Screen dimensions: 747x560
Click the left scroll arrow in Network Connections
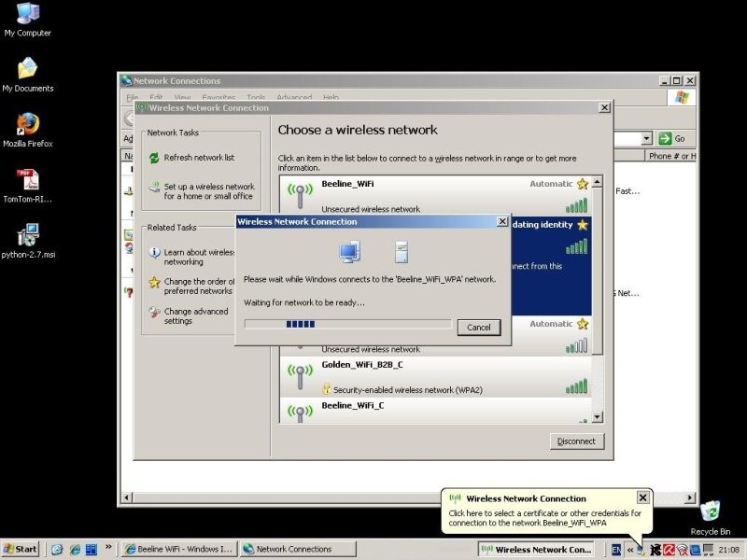point(126,497)
